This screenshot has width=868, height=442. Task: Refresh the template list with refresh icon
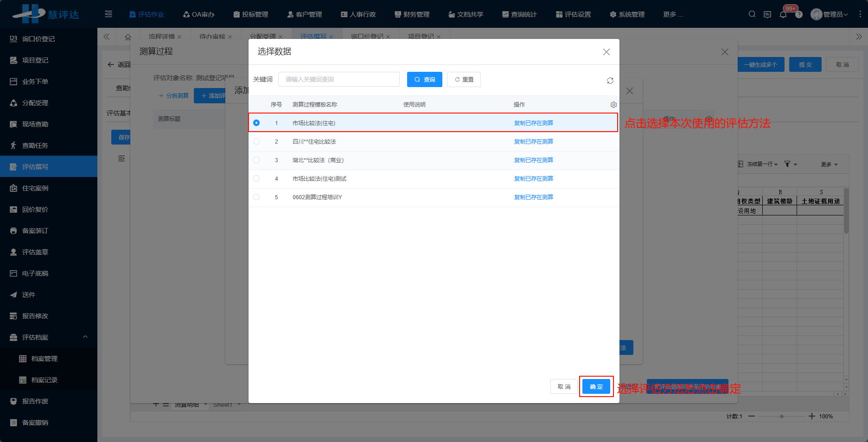(x=610, y=80)
